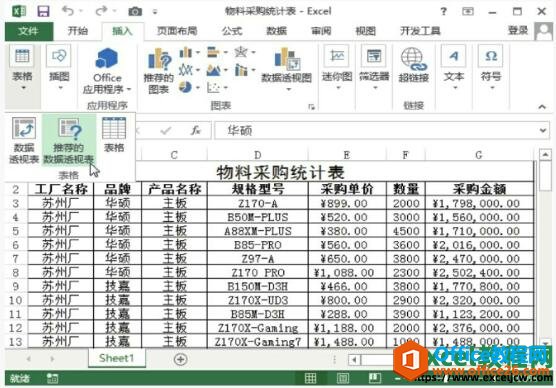The image size is (556, 388).
Task: Select column D header
Action: [258, 155]
